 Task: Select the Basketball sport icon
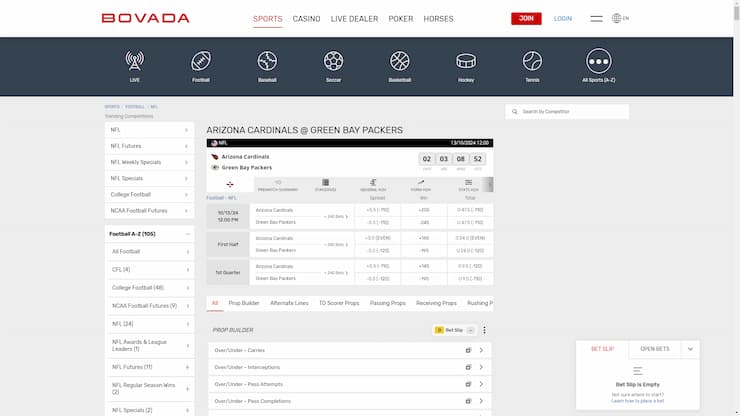click(400, 65)
